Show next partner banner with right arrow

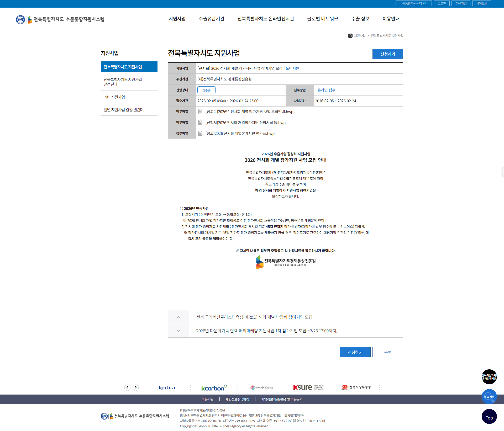(135, 387)
